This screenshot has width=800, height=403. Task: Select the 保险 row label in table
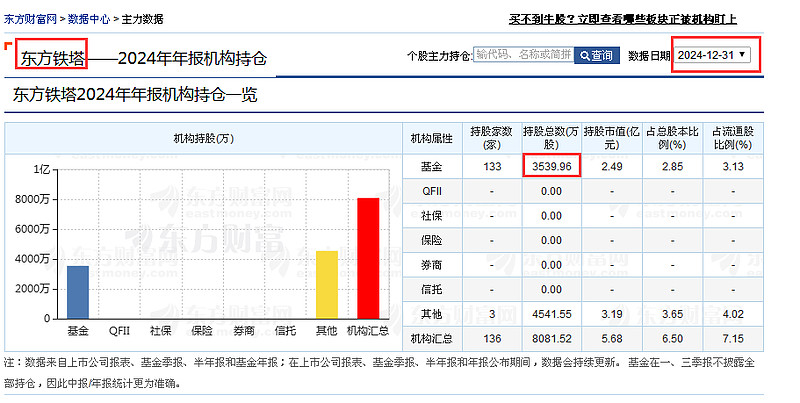pos(432,240)
